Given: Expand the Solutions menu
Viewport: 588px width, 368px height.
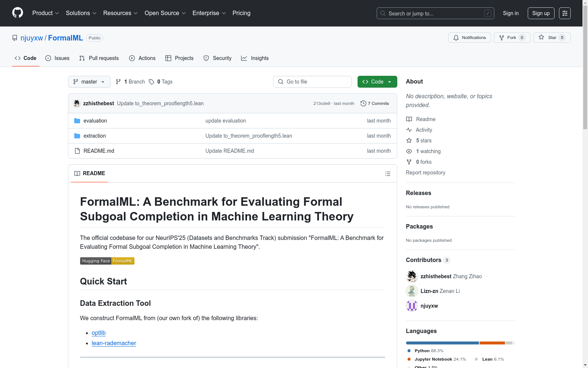Looking at the screenshot, I should (x=81, y=13).
